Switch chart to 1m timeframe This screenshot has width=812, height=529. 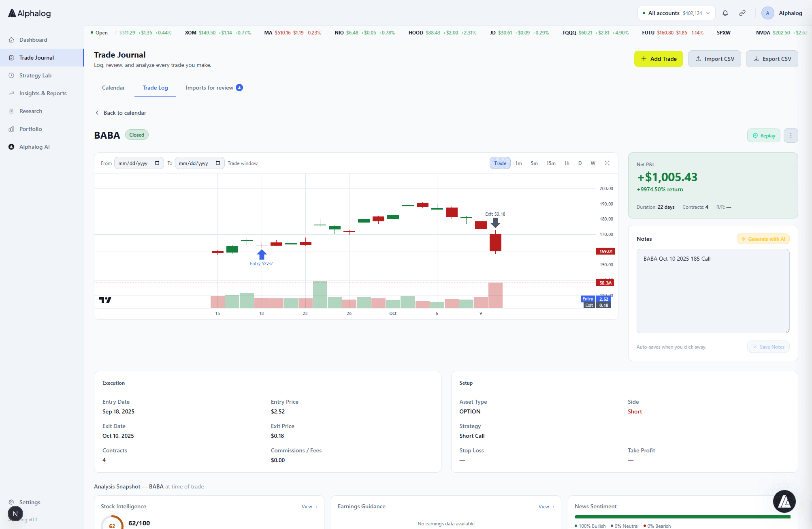(x=519, y=163)
